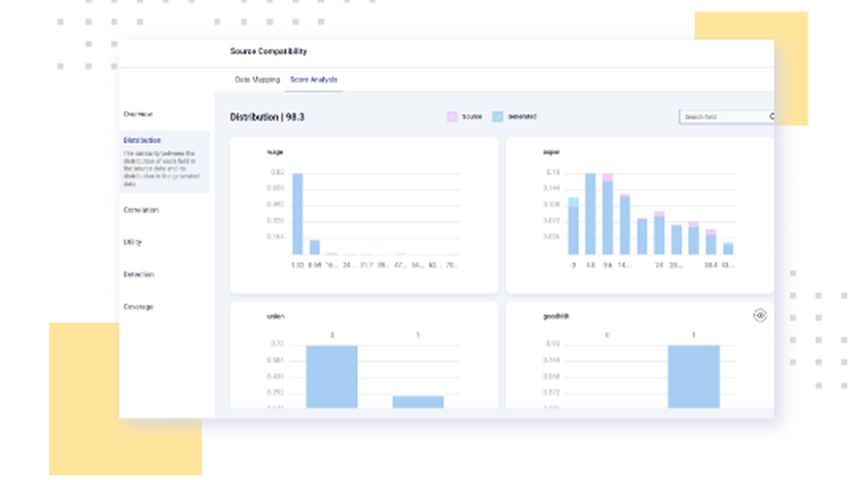
Task: Click the tall bar in goodhlth chart
Action: coord(694,377)
